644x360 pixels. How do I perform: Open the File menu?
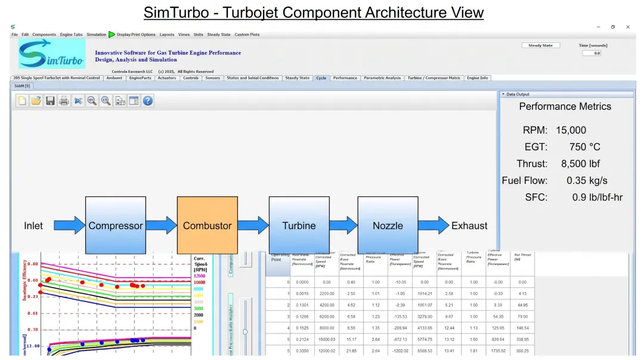click(14, 35)
